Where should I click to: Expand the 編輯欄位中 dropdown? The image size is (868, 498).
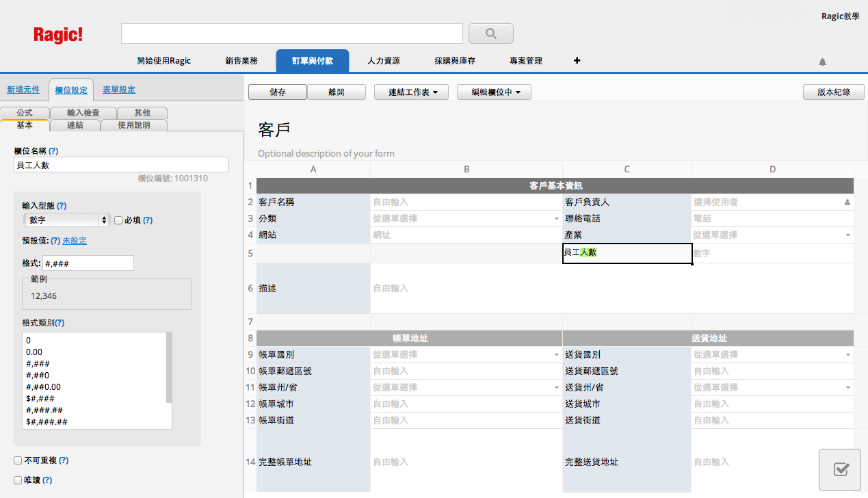click(494, 92)
